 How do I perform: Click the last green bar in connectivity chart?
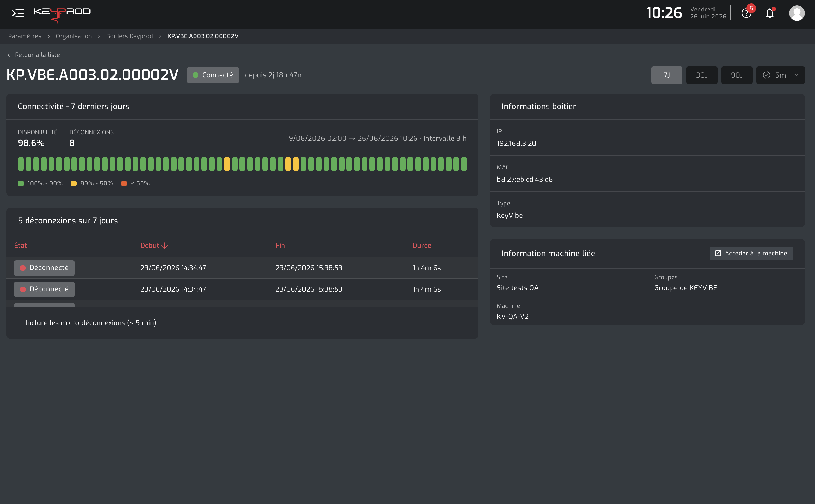[x=464, y=164]
